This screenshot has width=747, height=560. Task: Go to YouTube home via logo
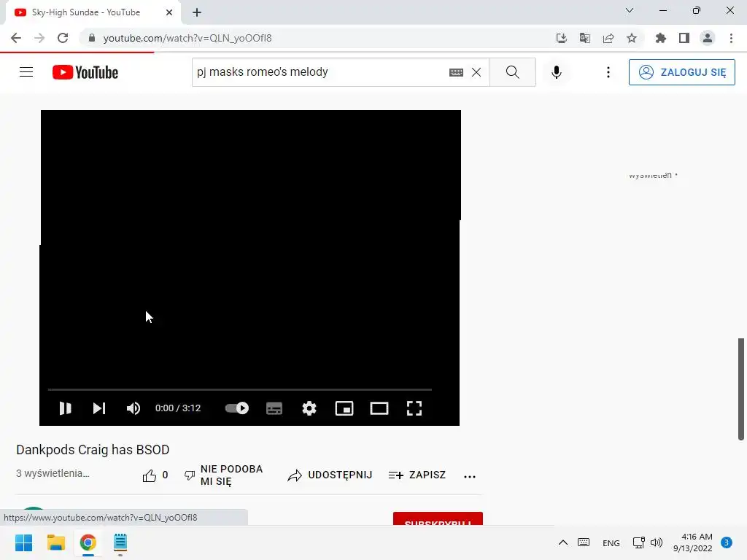(85, 72)
